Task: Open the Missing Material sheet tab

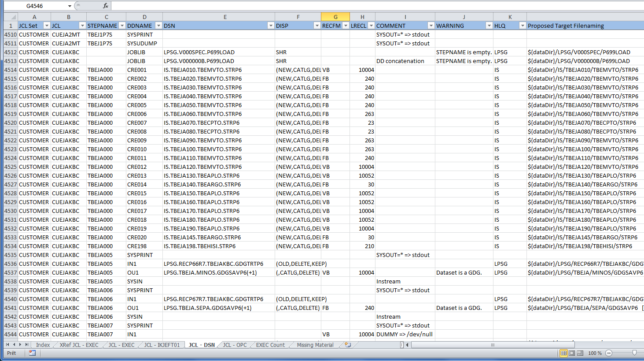Action: [315, 345]
